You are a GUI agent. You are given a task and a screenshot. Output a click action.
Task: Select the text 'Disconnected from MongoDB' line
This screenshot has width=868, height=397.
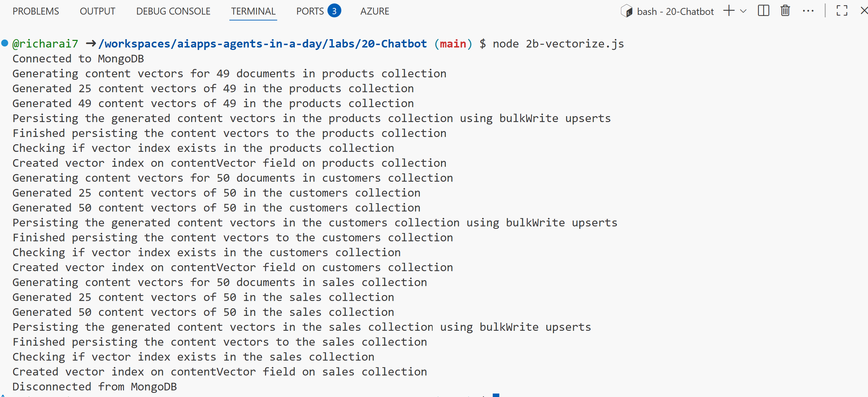coord(94,386)
